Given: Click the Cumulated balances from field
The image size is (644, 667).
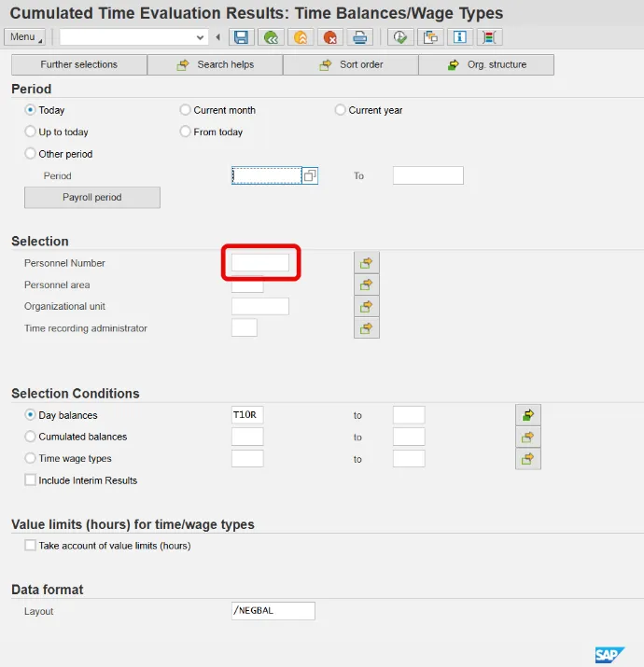Looking at the screenshot, I should [x=247, y=437].
